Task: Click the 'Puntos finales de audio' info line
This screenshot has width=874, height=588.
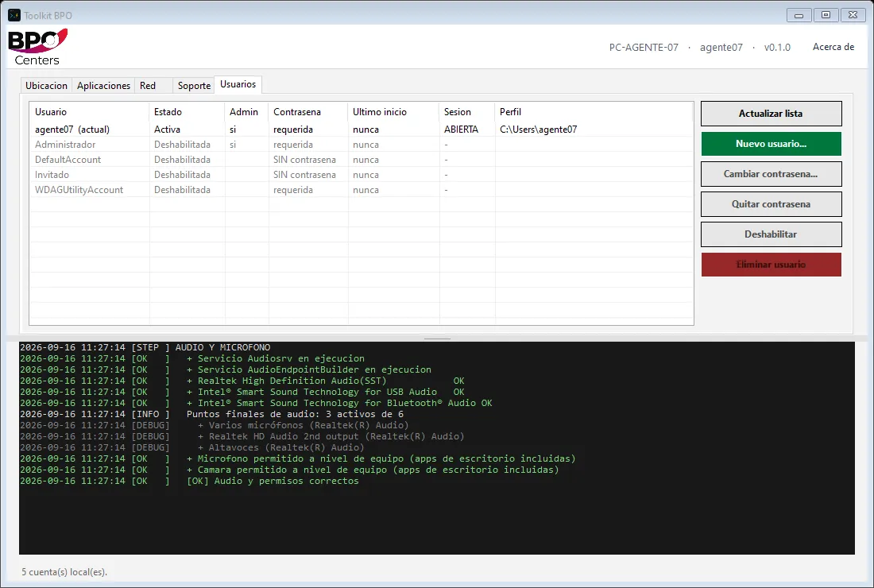Action: (212, 414)
